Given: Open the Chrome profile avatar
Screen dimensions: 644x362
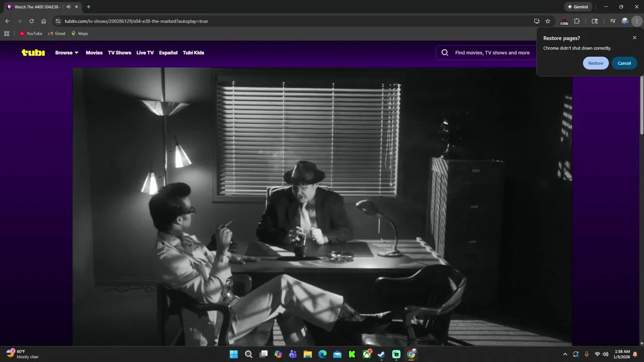Looking at the screenshot, I should (625, 21).
